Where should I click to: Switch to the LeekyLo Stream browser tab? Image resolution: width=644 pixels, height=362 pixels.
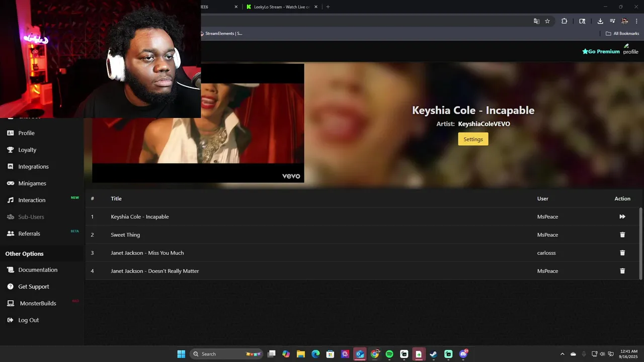[281, 7]
